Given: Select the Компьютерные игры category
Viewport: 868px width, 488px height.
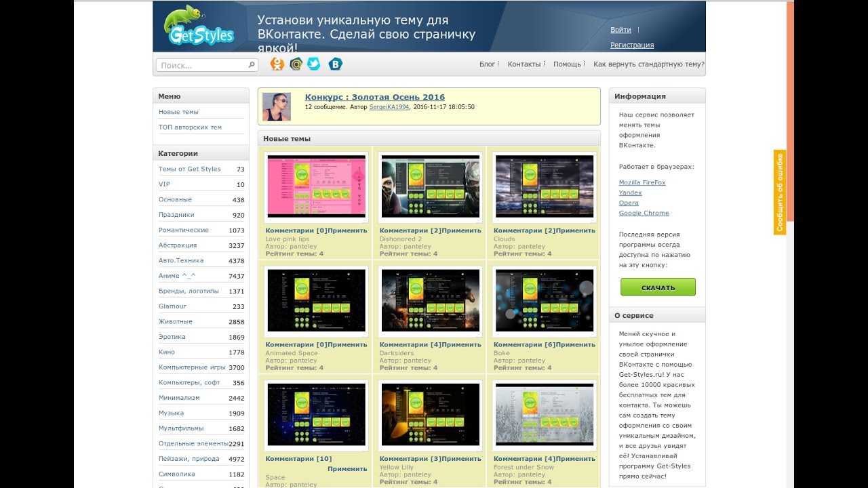Looking at the screenshot, I should [192, 367].
